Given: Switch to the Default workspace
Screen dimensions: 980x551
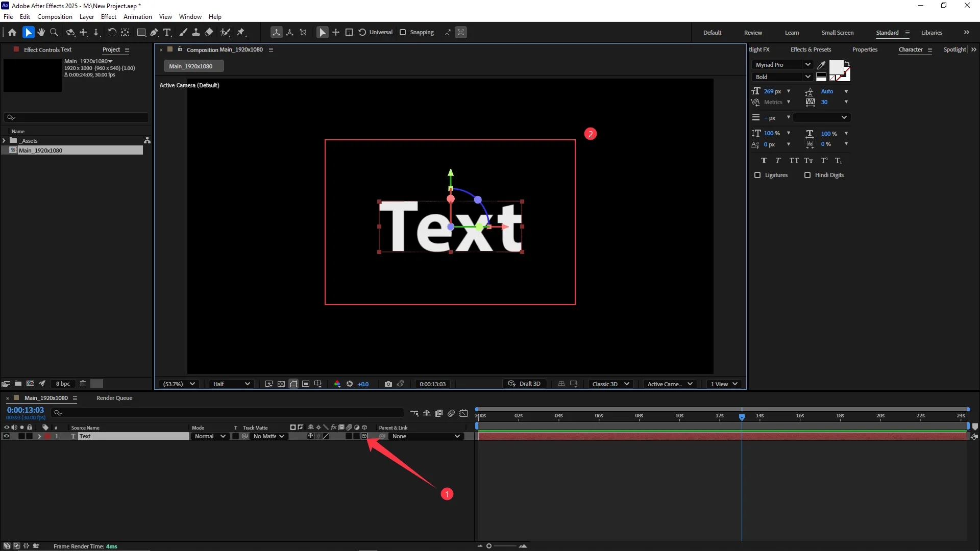Looking at the screenshot, I should coord(712,33).
